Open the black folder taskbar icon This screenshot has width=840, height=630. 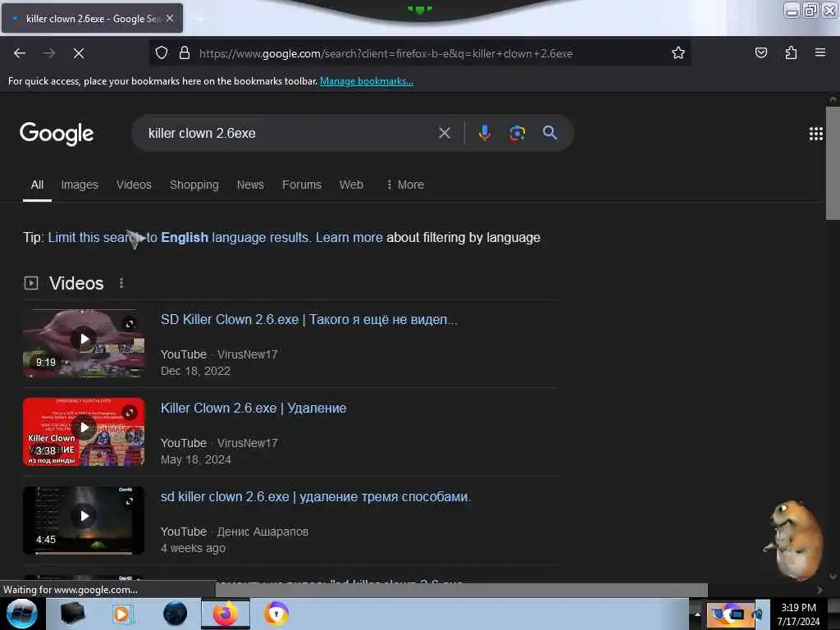pos(72,614)
